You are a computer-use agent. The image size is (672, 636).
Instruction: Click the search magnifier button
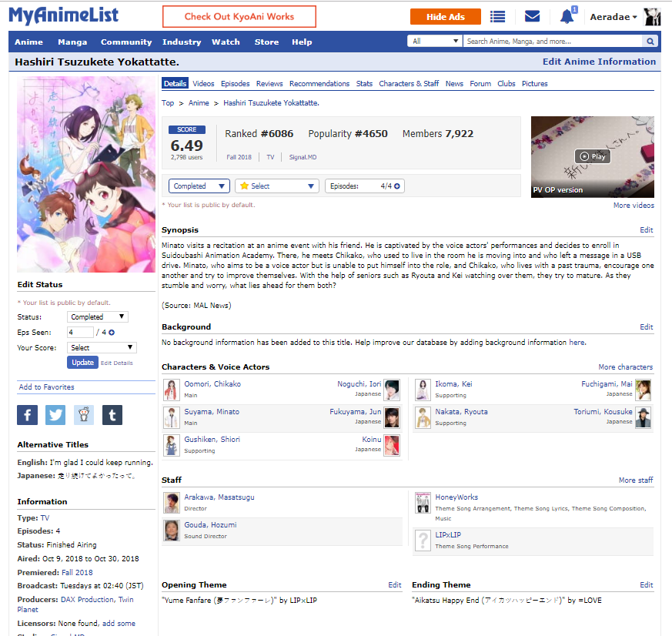[x=650, y=42]
